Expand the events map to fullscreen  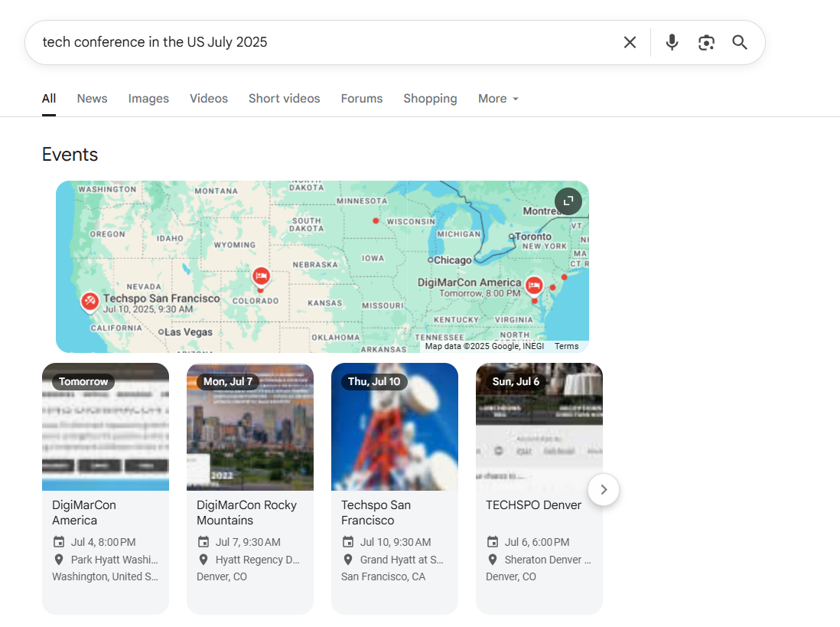click(568, 201)
